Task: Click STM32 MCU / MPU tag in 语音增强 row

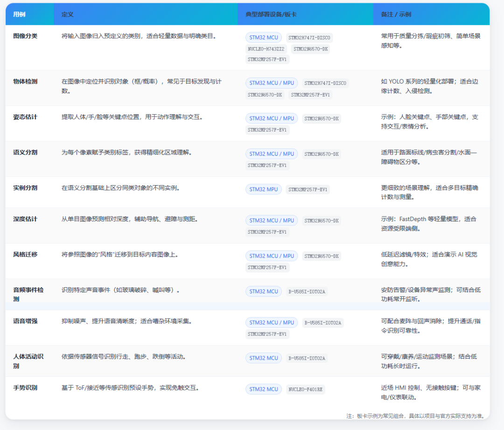Action: click(272, 322)
